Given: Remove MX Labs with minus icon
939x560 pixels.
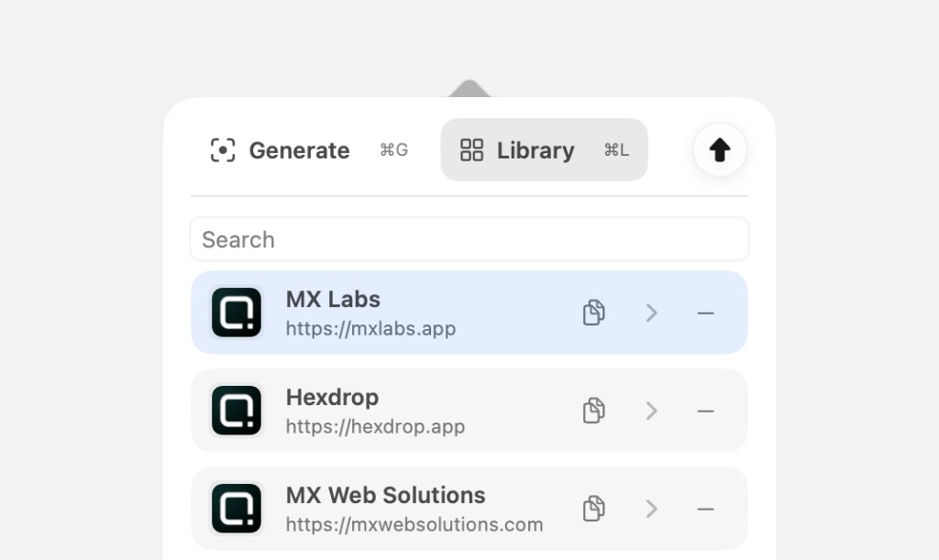Looking at the screenshot, I should [705, 313].
